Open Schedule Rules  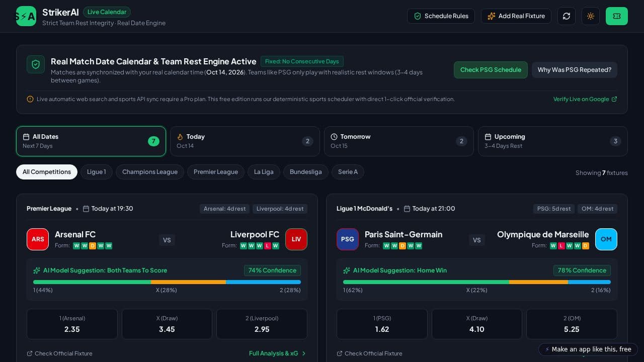point(441,16)
